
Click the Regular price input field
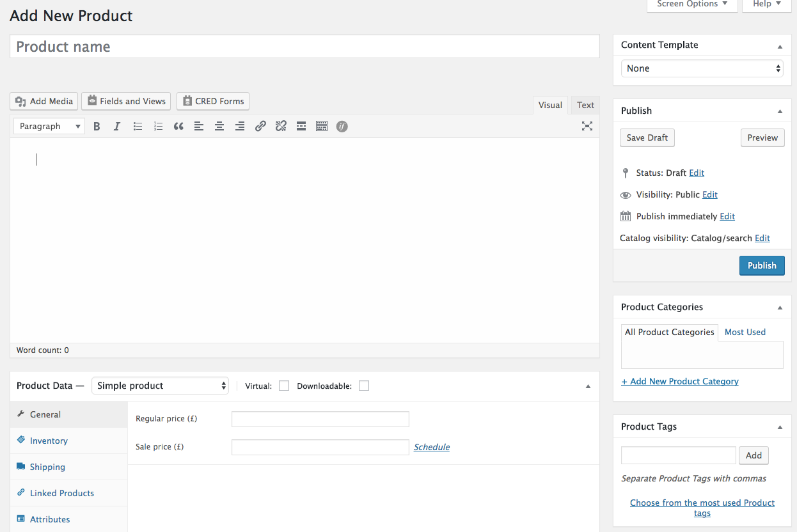coord(320,419)
